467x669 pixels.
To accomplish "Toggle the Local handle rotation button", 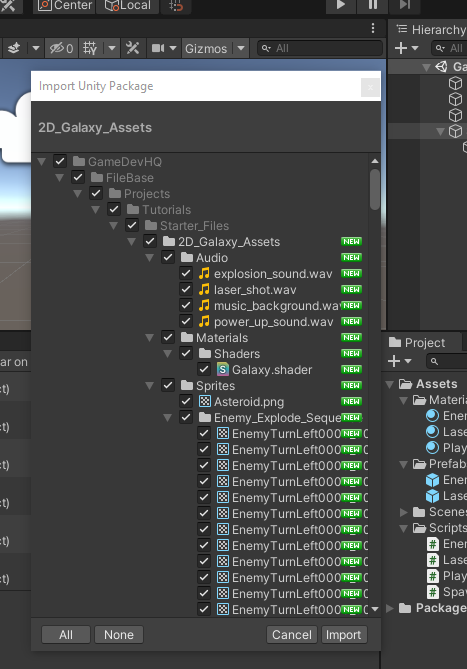I will click(128, 6).
